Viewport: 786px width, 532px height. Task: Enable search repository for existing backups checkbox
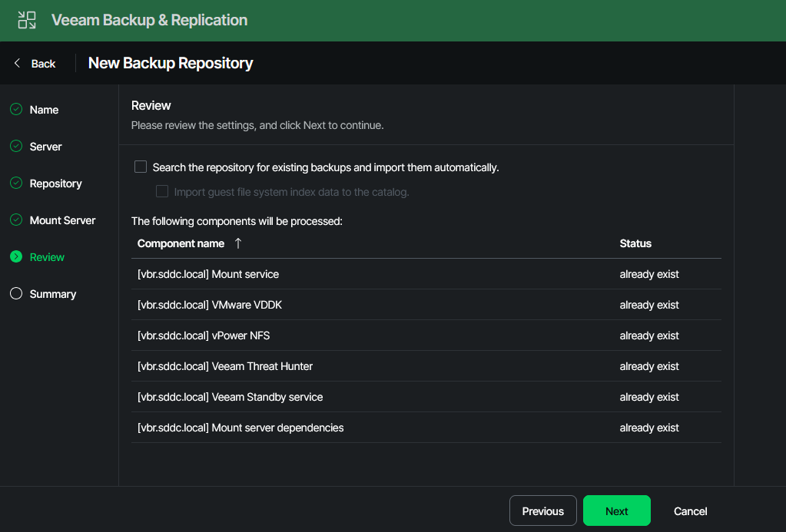pyautogui.click(x=141, y=167)
